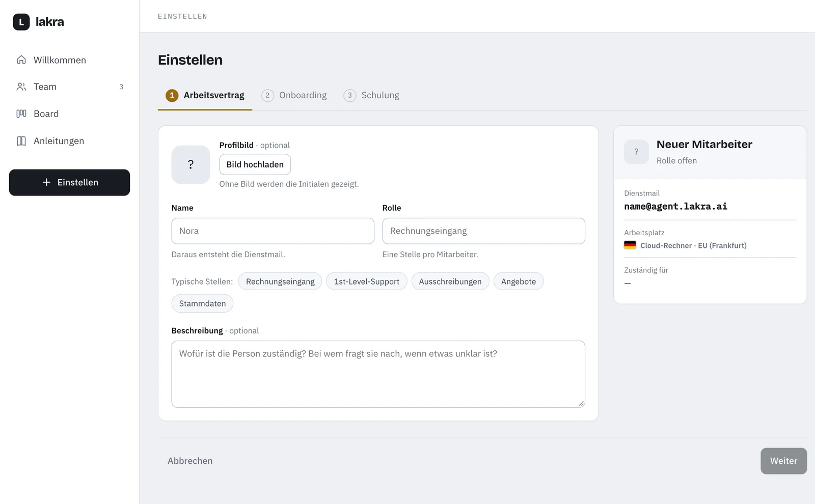Click the Team count badge 3
This screenshot has width=815, height=504.
pos(121,87)
